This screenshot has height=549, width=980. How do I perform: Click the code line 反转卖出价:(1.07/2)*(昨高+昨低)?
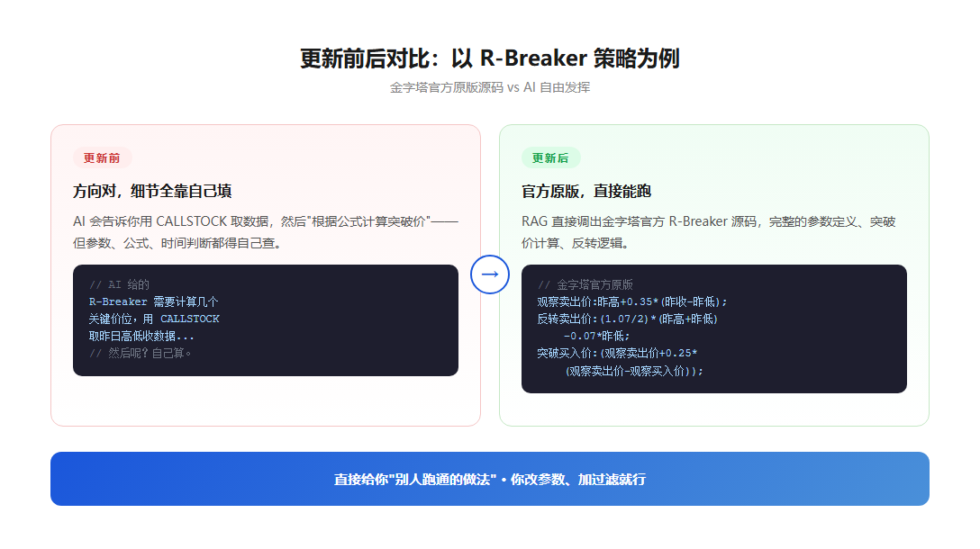click(628, 319)
